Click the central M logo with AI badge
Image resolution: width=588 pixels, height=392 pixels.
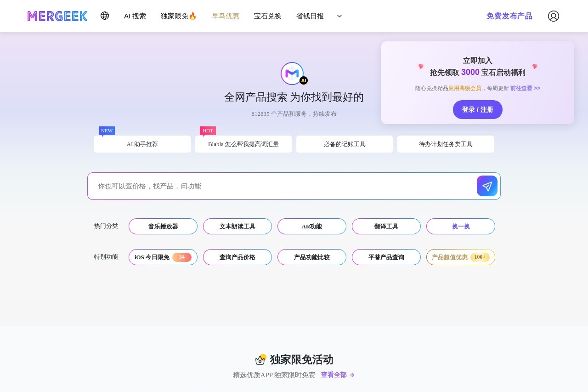tap(293, 74)
